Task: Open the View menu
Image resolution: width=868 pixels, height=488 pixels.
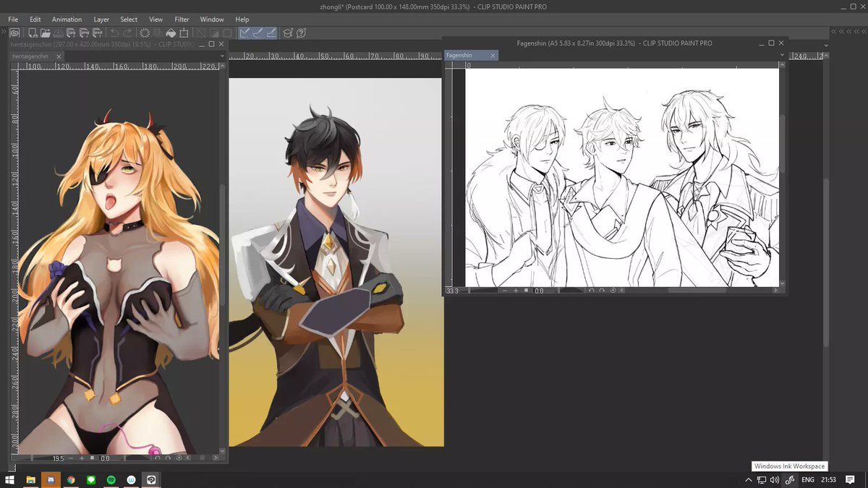Action: click(x=156, y=20)
